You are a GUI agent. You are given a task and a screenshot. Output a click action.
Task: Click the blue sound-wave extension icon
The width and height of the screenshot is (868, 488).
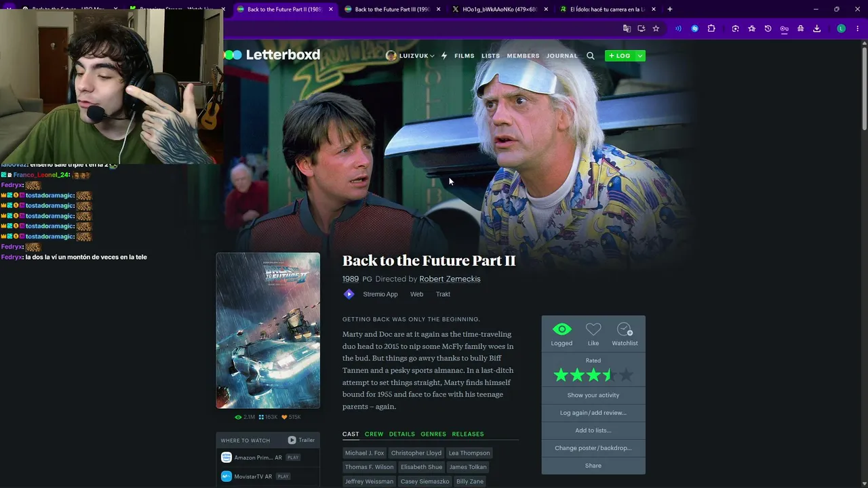pyautogui.click(x=678, y=28)
